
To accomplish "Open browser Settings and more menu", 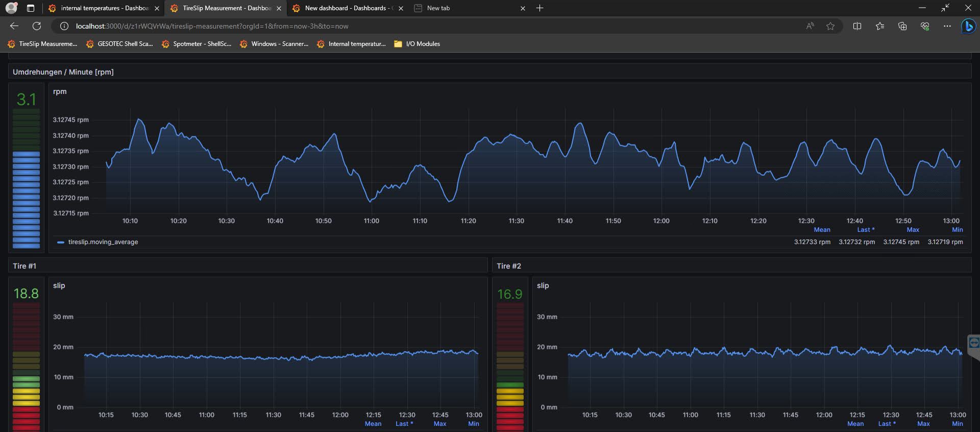I will 947,26.
